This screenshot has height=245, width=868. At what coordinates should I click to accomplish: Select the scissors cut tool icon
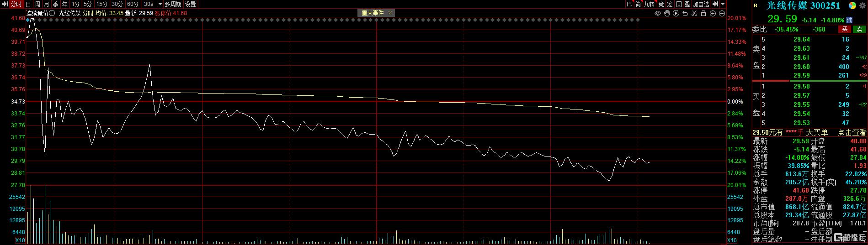(x=694, y=13)
